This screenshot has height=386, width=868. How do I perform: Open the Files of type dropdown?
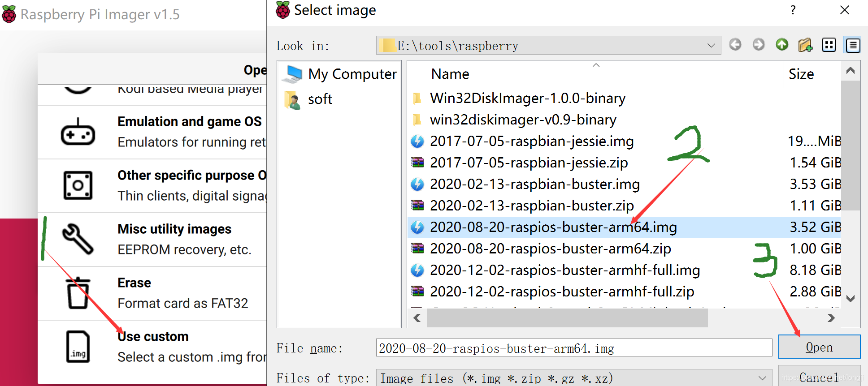[762, 378]
